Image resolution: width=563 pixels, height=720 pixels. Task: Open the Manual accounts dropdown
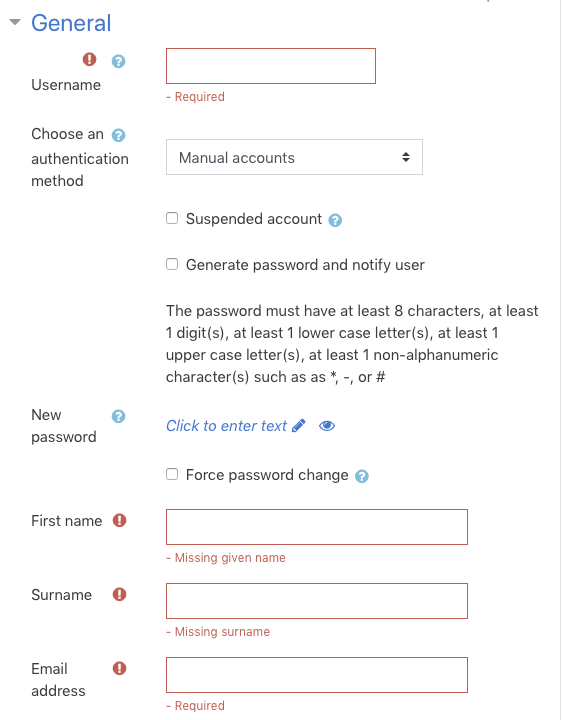click(x=294, y=157)
